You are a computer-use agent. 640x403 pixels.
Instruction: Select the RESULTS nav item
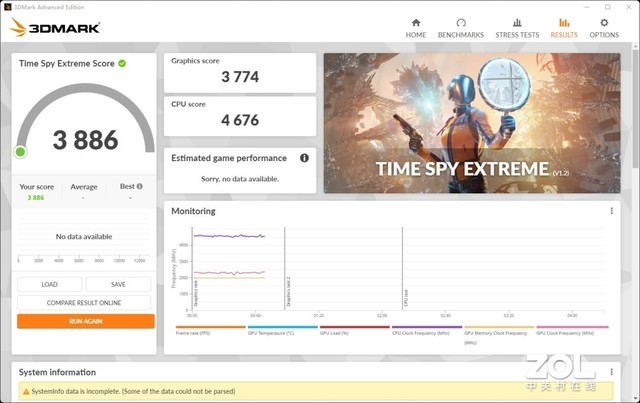pos(564,27)
